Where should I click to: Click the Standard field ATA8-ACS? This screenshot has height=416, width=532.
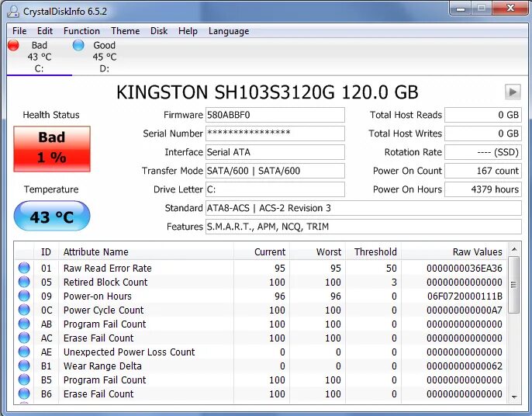(x=364, y=208)
